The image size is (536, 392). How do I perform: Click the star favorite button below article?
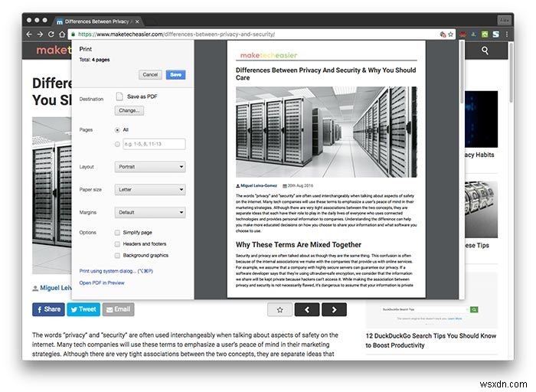point(279,309)
